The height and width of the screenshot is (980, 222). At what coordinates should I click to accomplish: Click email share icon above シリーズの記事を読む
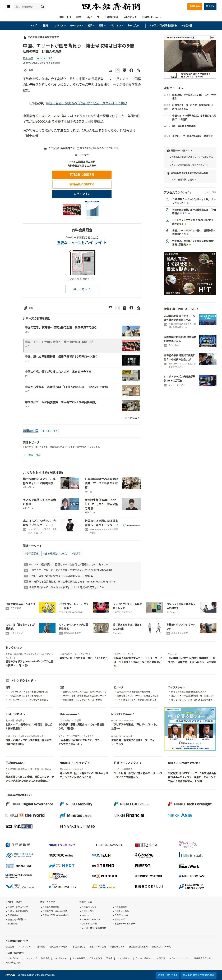point(111,308)
